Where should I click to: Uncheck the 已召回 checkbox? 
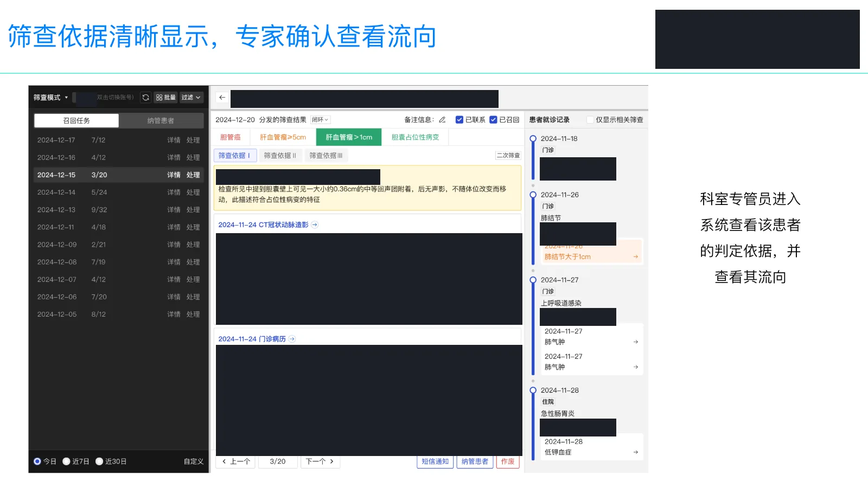coord(493,120)
